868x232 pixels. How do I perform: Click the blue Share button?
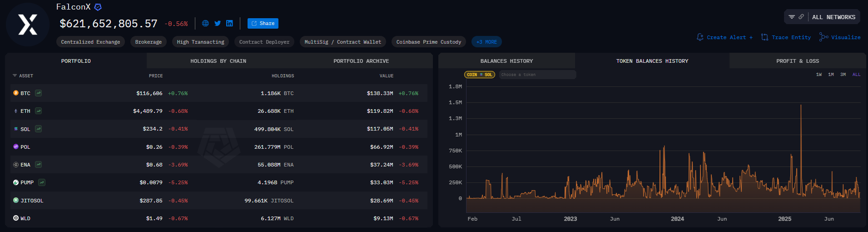263,23
